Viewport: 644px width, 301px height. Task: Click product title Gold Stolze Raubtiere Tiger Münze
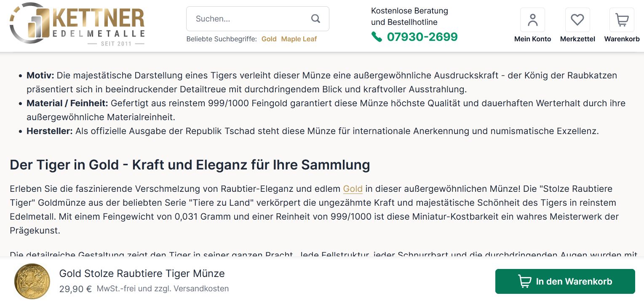142,273
